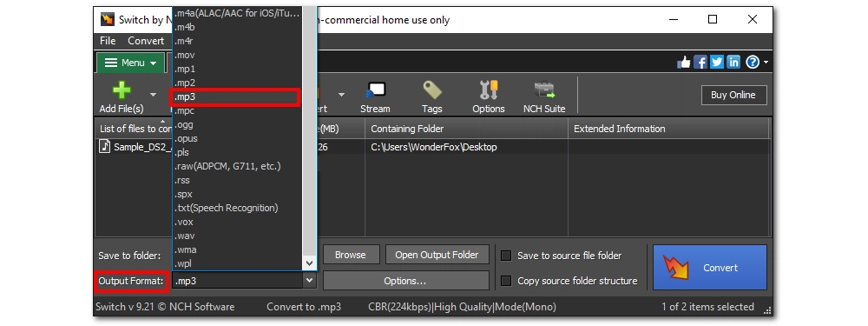This screenshot has width=868, height=326.
Task: Launch the NCH Suite toolbox icon
Action: click(544, 90)
